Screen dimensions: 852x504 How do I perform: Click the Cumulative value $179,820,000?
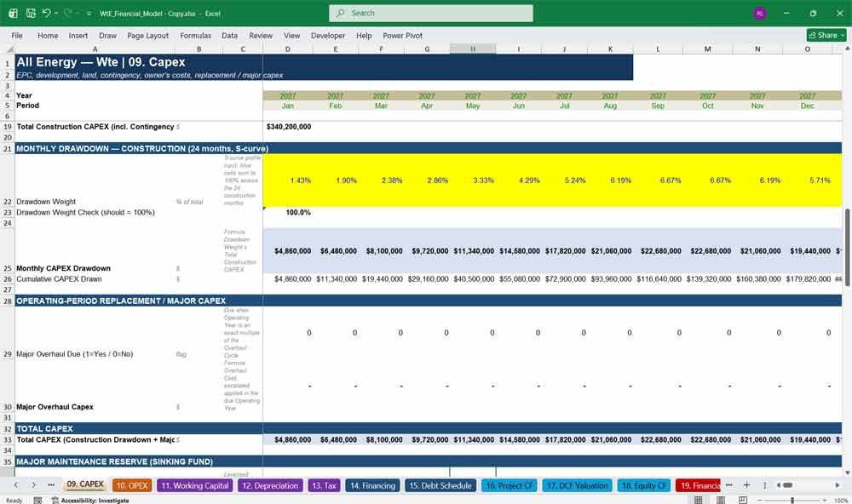point(808,279)
